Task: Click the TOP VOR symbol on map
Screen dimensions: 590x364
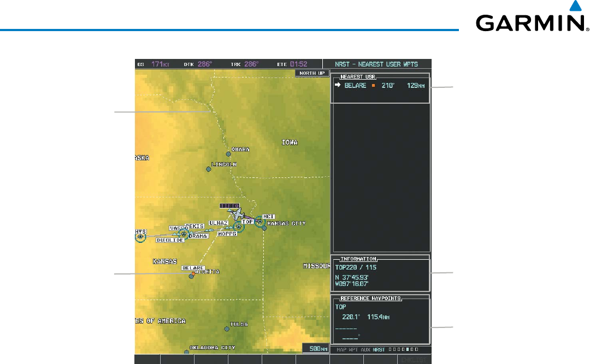Action: 238,226
